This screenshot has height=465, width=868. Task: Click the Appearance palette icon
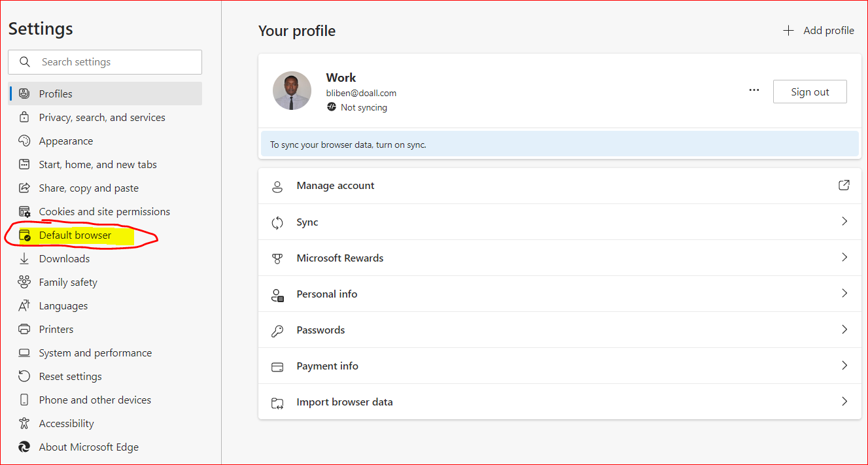pos(24,141)
